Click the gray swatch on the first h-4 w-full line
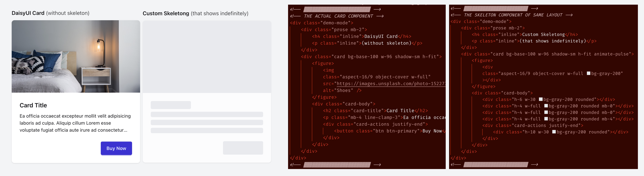Screen dimensions: 644x176 click(546, 106)
